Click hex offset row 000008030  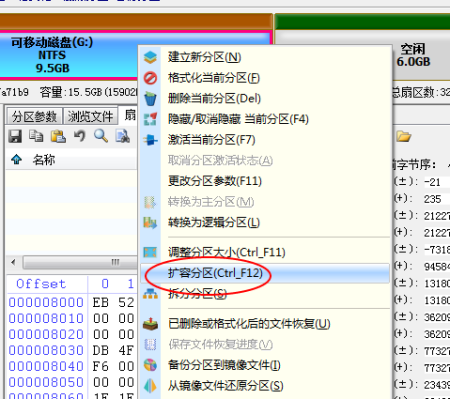[46, 350]
